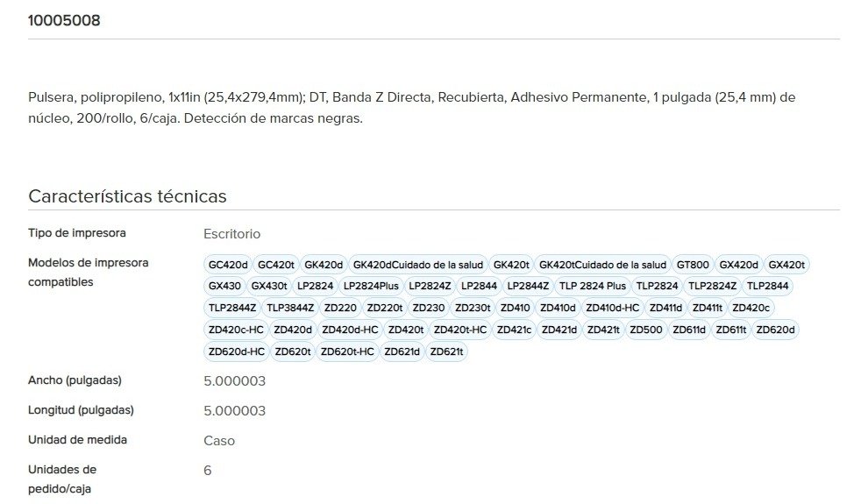
Task: Choose the ZD611t printer tag
Action: [x=730, y=330]
